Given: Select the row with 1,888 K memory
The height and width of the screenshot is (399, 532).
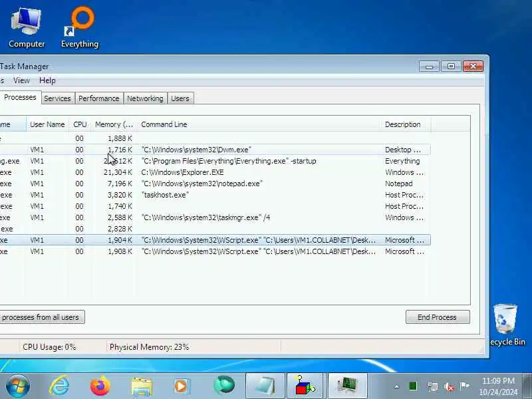Looking at the screenshot, I should click(215, 138).
